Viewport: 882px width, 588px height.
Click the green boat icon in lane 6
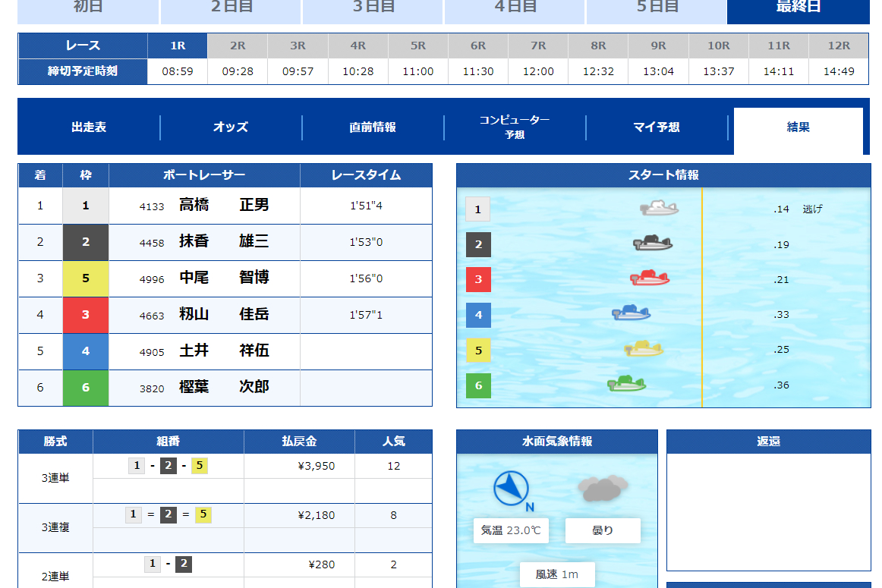tap(627, 384)
